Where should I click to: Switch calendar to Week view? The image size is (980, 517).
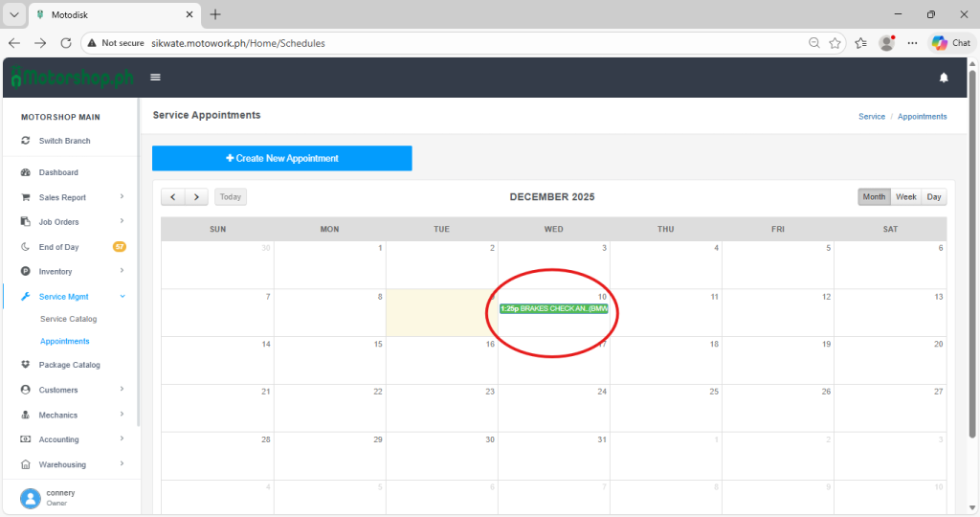click(905, 197)
